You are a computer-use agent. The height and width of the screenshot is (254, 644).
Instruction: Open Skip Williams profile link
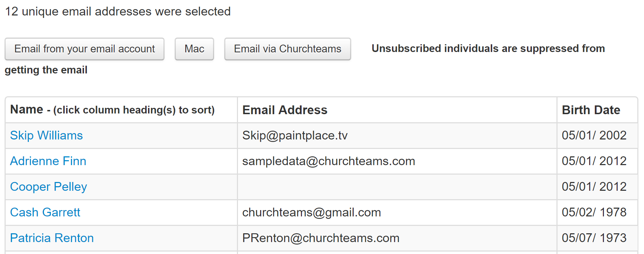(x=46, y=136)
